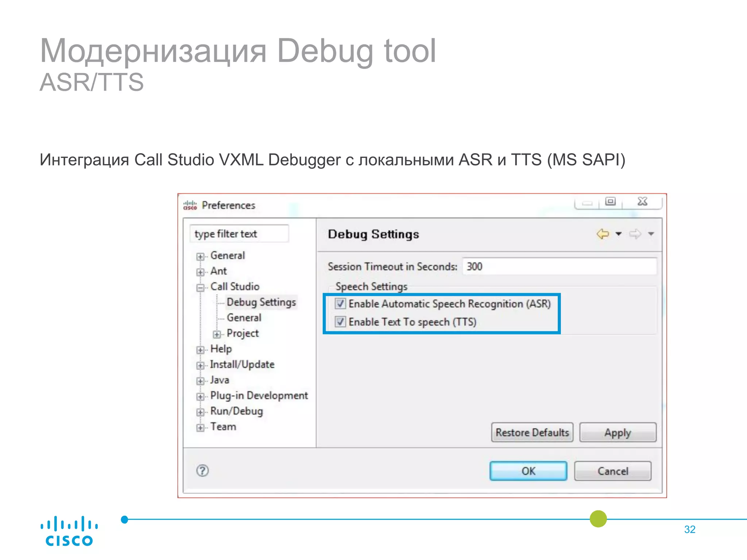Screen dimensions: 747x560
Task: Click the back navigation arrow icon
Action: coord(603,234)
